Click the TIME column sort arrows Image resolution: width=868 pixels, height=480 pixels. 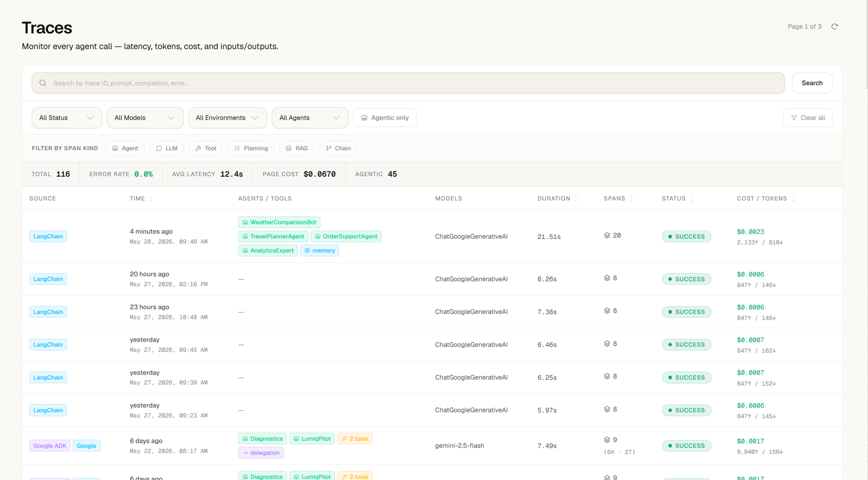click(151, 199)
